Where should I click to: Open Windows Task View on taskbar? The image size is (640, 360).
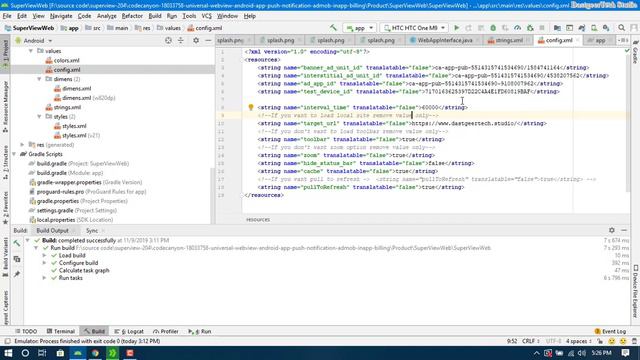tap(42, 353)
